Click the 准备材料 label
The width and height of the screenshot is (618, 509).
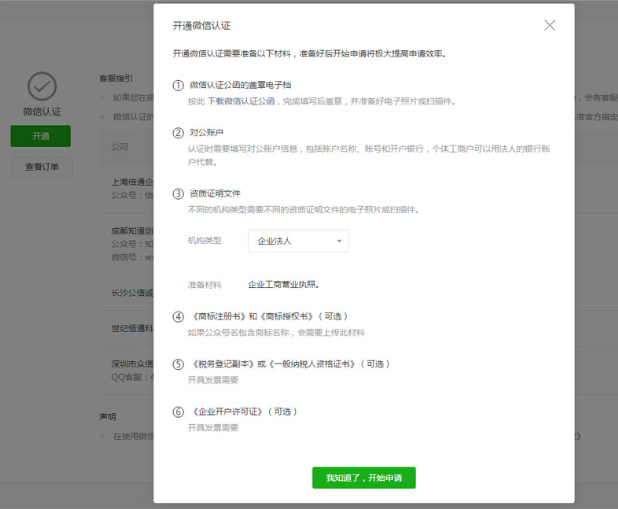coord(205,285)
